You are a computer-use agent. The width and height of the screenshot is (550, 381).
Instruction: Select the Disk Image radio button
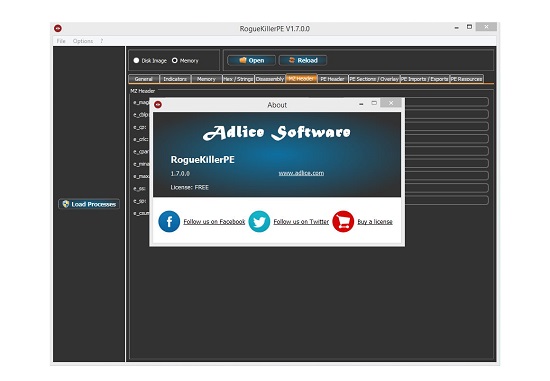tap(136, 60)
